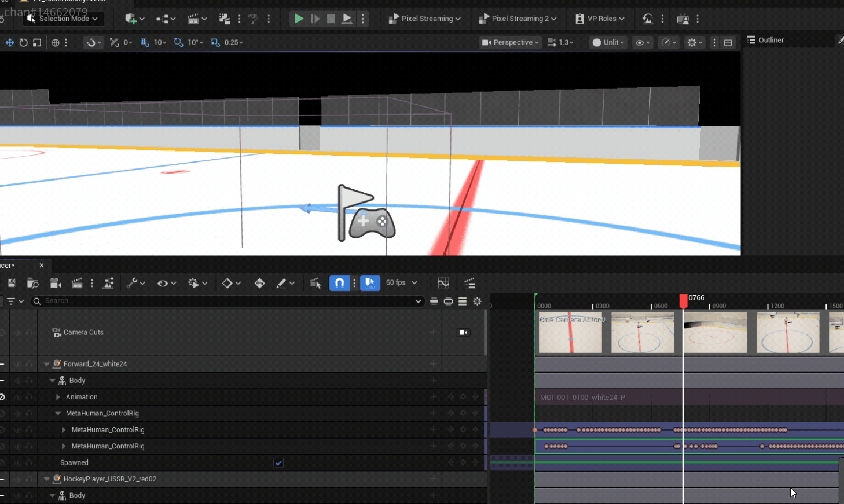The height and width of the screenshot is (504, 844).
Task: Uncheck the Spawned checkbox
Action: pos(278,463)
